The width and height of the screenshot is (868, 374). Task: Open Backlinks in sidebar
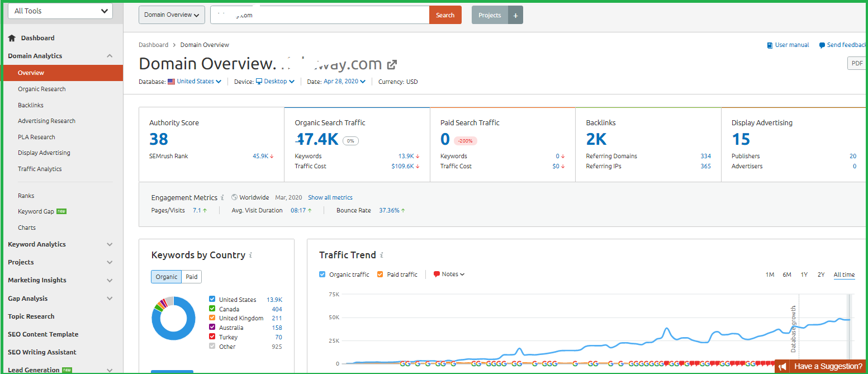(31, 105)
